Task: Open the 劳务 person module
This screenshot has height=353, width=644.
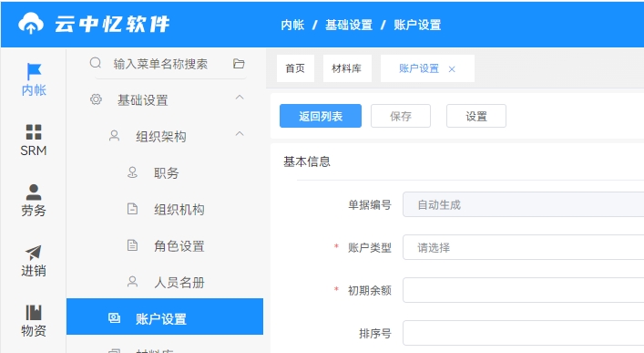Action: pyautogui.click(x=34, y=201)
